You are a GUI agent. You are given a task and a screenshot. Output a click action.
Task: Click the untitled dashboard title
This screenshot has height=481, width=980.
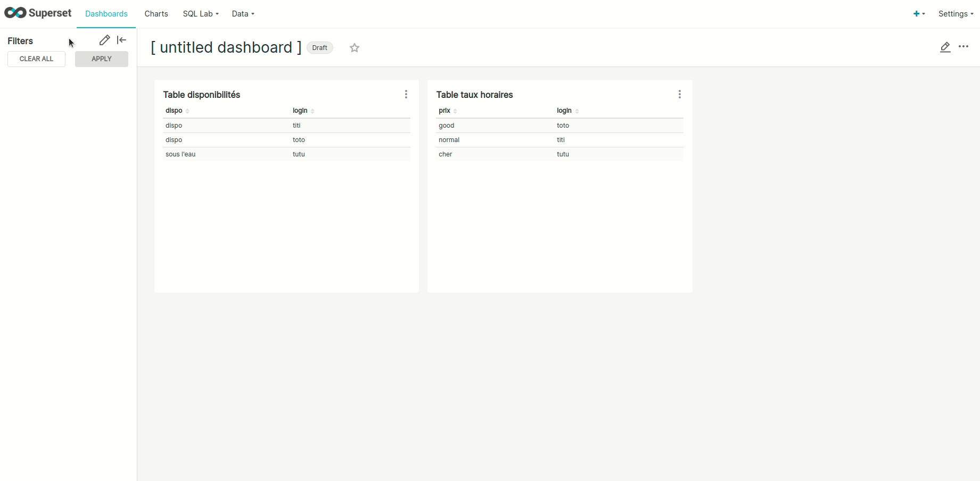tap(226, 47)
